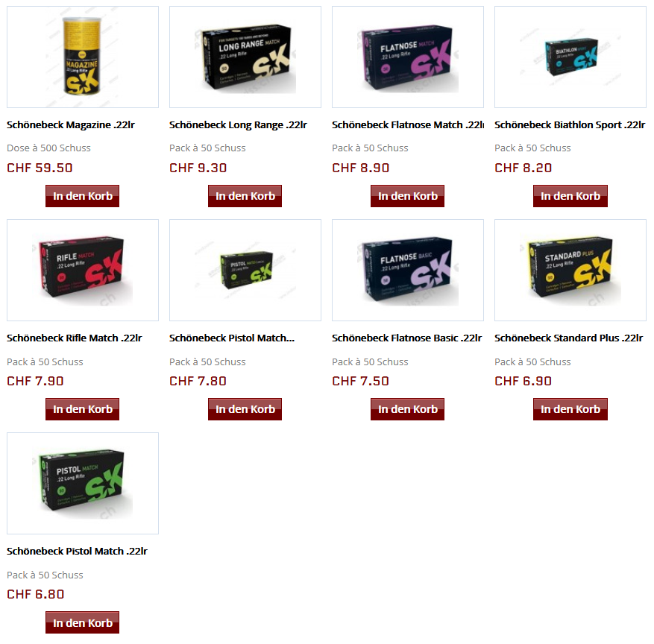Image resolution: width=654 pixels, height=644 pixels.
Task: Open the Biathlon Sport product image
Action: click(570, 57)
